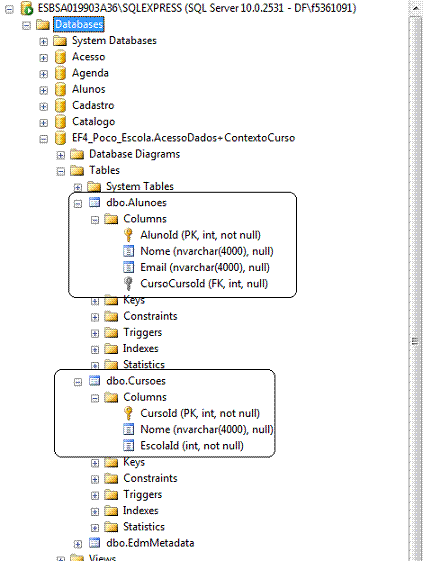The height and width of the screenshot is (561, 423).
Task: Click the SQL Server instance icon
Action: click(26, 8)
